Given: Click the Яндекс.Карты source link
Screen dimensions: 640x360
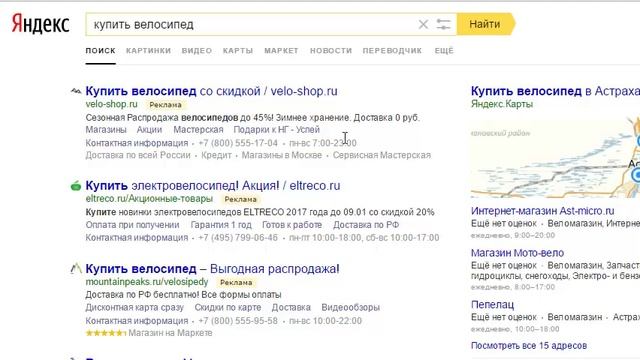Looking at the screenshot, I should 502,104.
